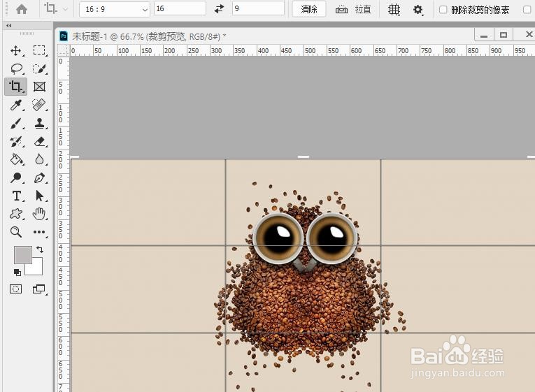Select the Zoom tool
The width and height of the screenshot is (535, 392).
pyautogui.click(x=15, y=232)
